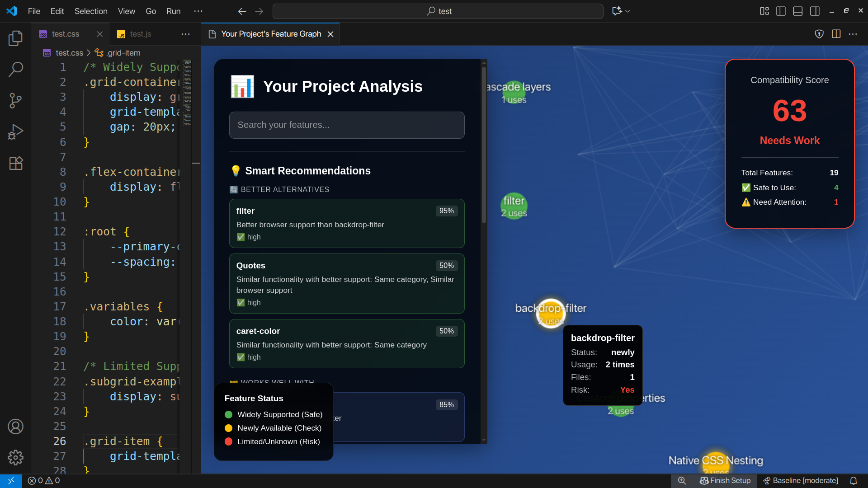868x488 pixels.
Task: Click Finish Setup in status bar
Action: pyautogui.click(x=725, y=481)
